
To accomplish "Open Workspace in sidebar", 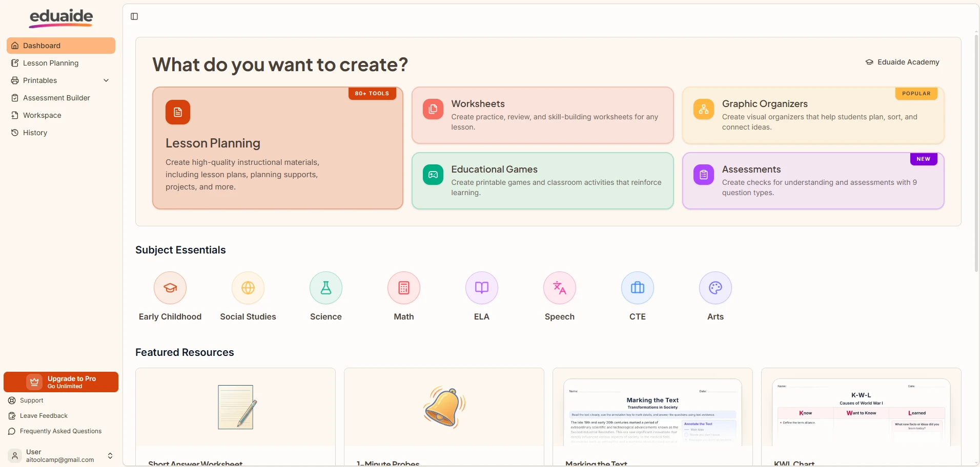I will pyautogui.click(x=61, y=115).
